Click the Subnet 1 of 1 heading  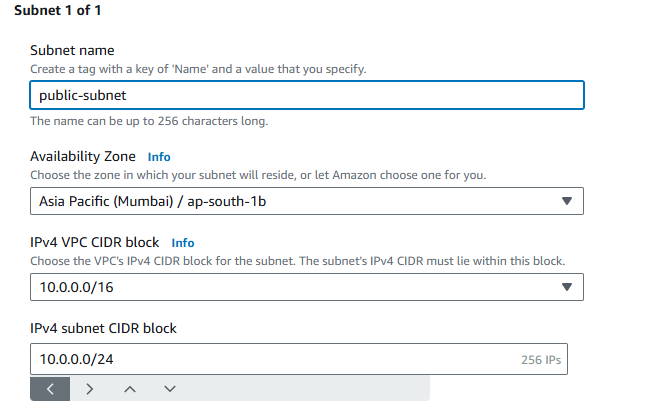(58, 10)
